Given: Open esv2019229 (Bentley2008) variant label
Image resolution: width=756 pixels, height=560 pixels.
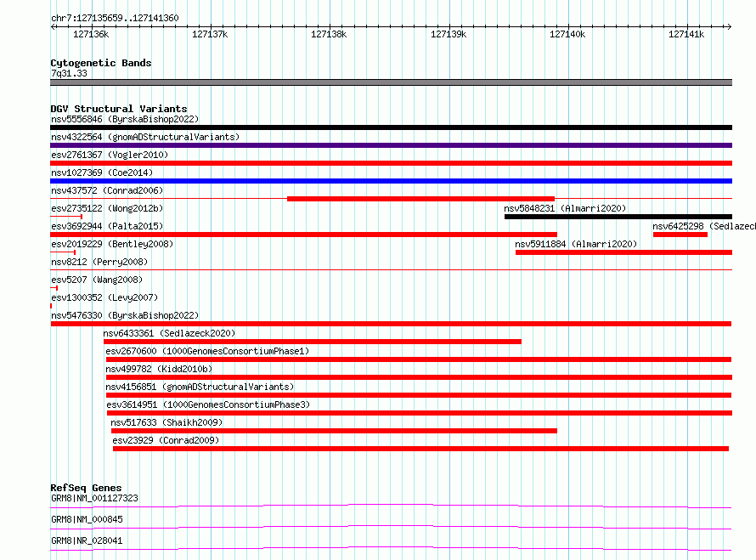Looking at the screenshot, I should pos(112,244).
